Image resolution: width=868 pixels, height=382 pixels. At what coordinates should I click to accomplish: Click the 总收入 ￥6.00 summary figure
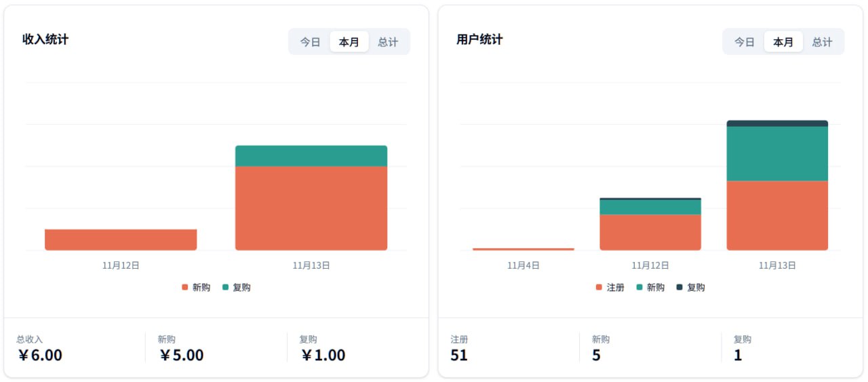40,355
